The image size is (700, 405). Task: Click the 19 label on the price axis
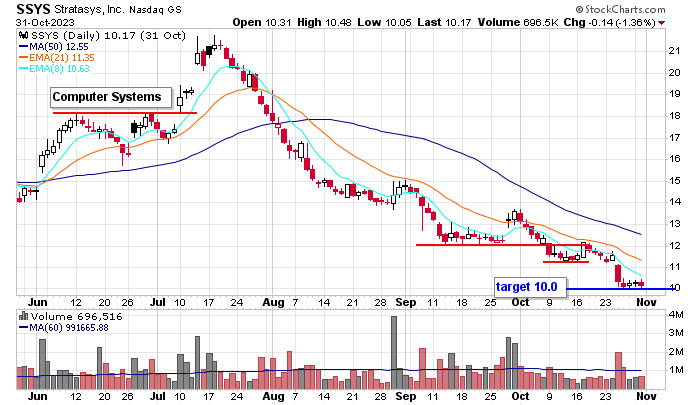[x=674, y=94]
